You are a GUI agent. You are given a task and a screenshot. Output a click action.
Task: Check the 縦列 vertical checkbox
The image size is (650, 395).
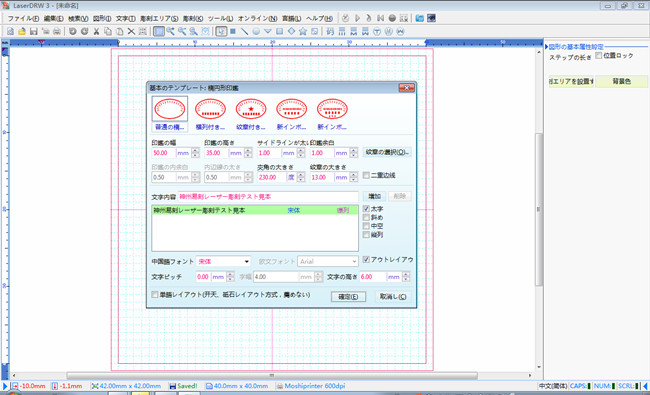click(x=366, y=235)
